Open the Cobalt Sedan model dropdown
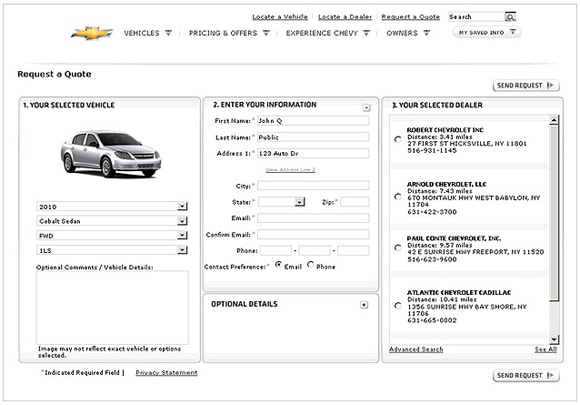The image size is (580, 405). point(112,221)
